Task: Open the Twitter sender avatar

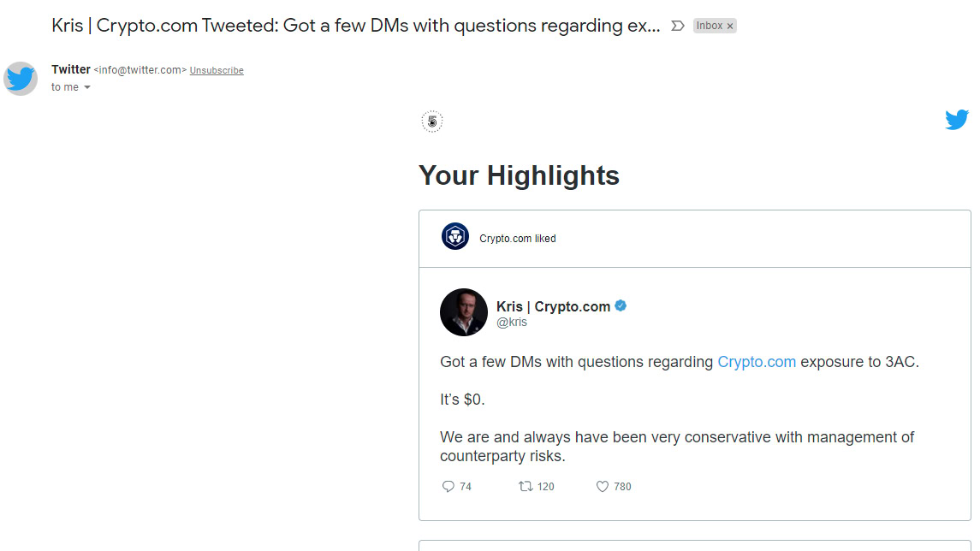Action: 21,78
